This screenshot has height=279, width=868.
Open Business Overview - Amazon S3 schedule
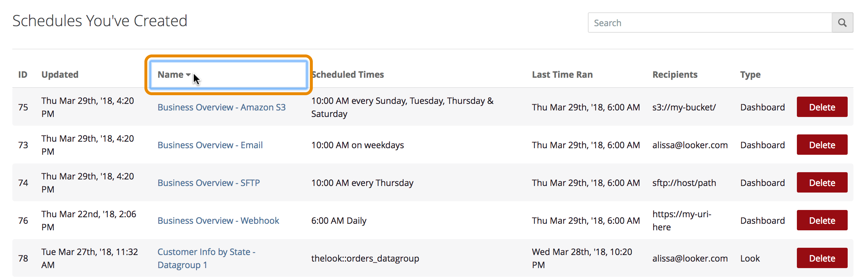click(x=221, y=108)
